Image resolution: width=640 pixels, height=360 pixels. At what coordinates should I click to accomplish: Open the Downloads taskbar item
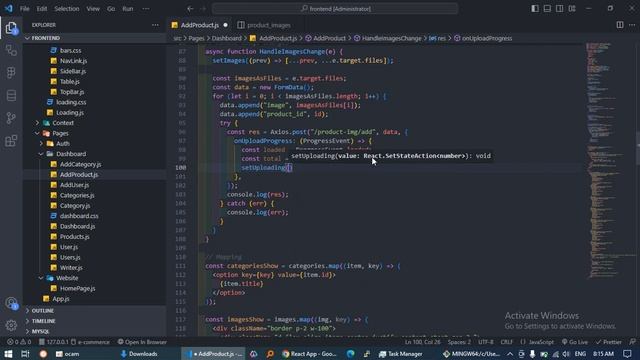(x=139, y=354)
